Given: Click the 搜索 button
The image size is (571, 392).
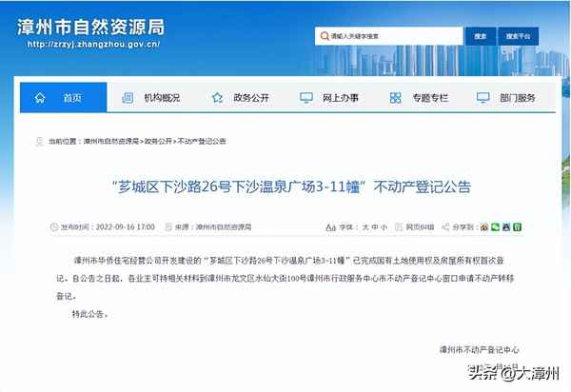Looking at the screenshot, I should point(481,36).
